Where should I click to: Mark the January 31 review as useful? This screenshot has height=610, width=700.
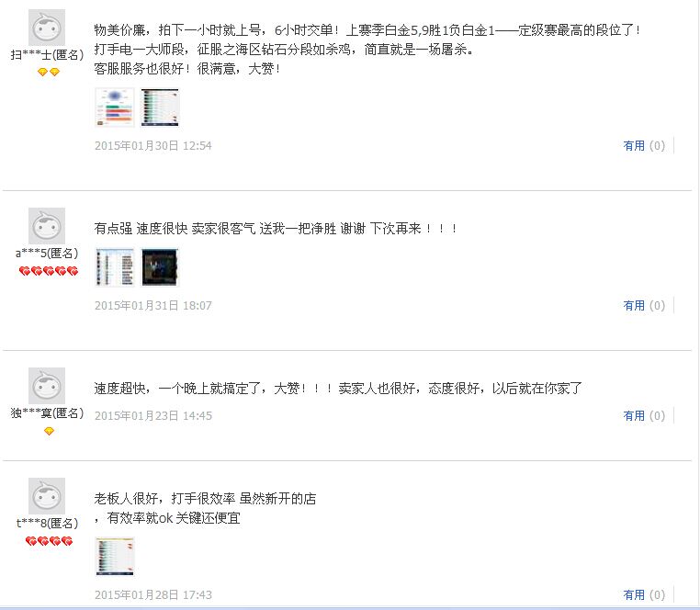[644, 305]
